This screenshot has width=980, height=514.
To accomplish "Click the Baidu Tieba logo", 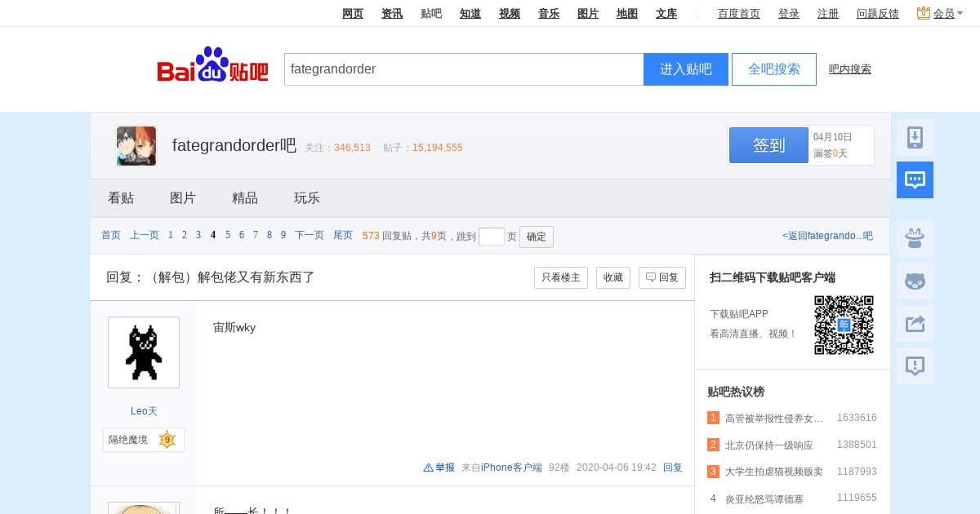I will (x=212, y=65).
